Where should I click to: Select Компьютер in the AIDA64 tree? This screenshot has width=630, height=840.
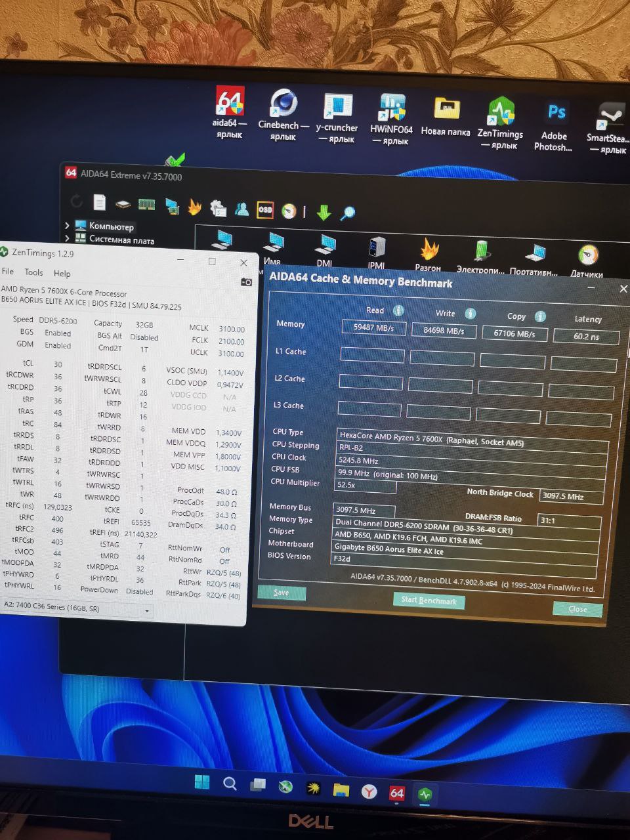point(111,226)
